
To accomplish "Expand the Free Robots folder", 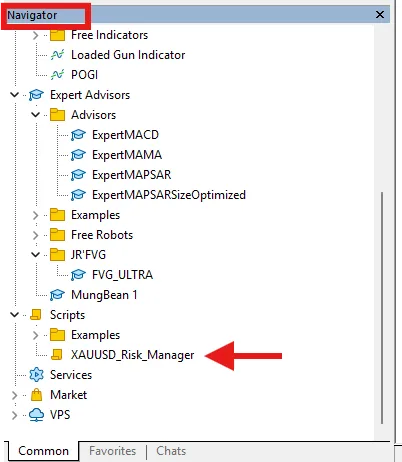I will tap(35, 235).
